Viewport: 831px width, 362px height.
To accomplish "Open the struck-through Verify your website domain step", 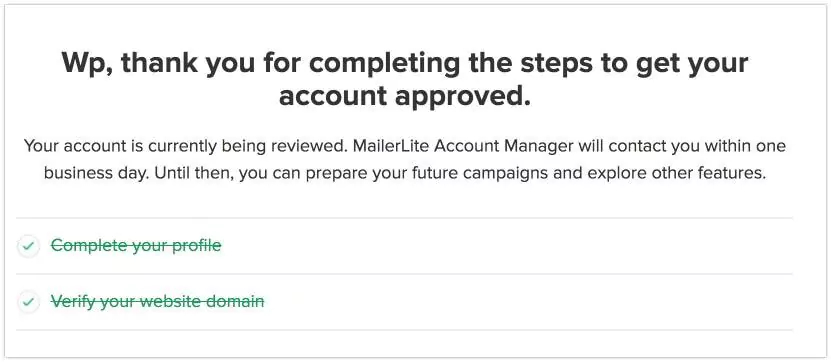I will pyautogui.click(x=157, y=302).
